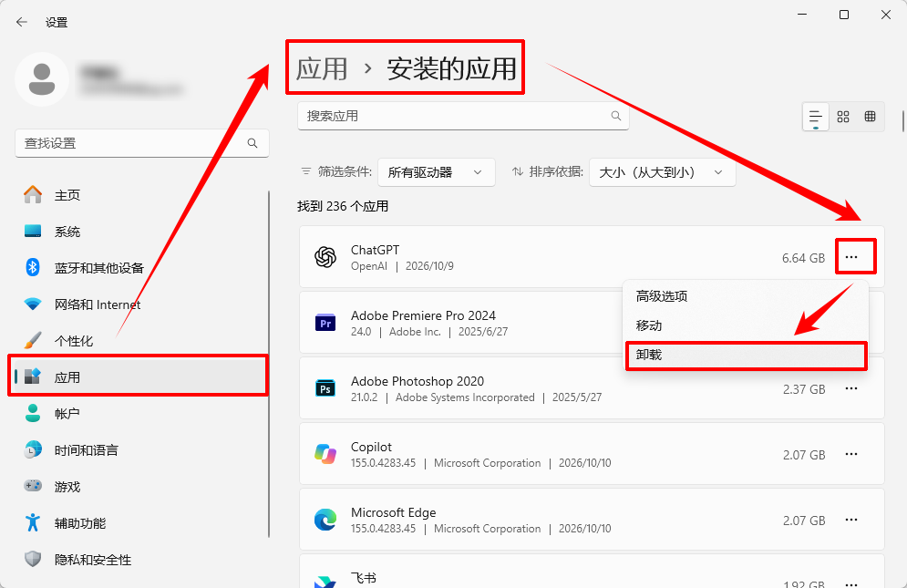Minimize the 设置 window
The width and height of the screenshot is (907, 588).
point(802,15)
